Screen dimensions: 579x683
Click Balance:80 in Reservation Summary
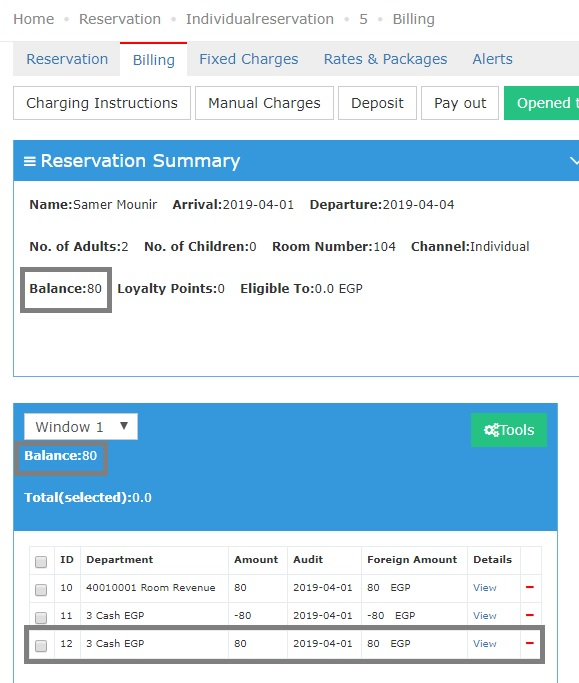coord(65,289)
